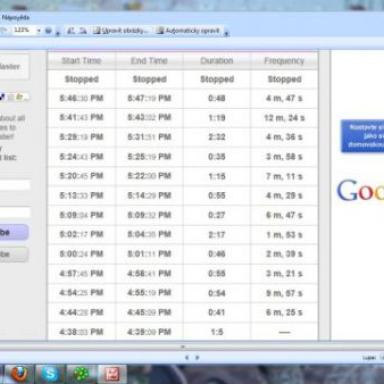The width and height of the screenshot is (384, 384).
Task: Select duration value 1:19
Action: click(217, 118)
